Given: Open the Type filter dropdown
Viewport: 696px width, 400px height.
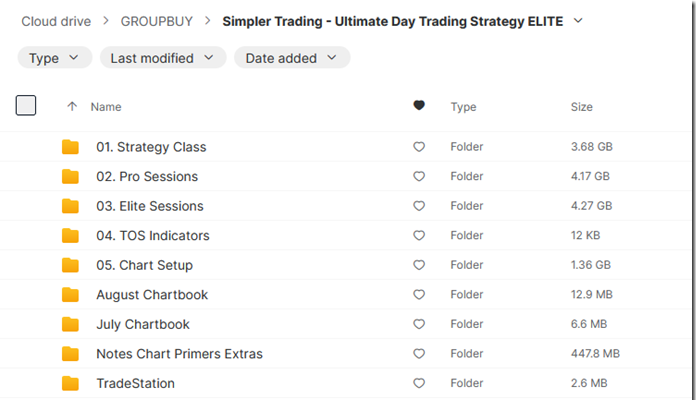Looking at the screenshot, I should click(55, 58).
